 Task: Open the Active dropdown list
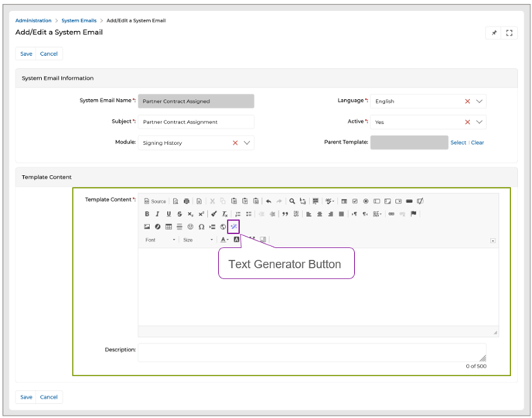pos(479,122)
